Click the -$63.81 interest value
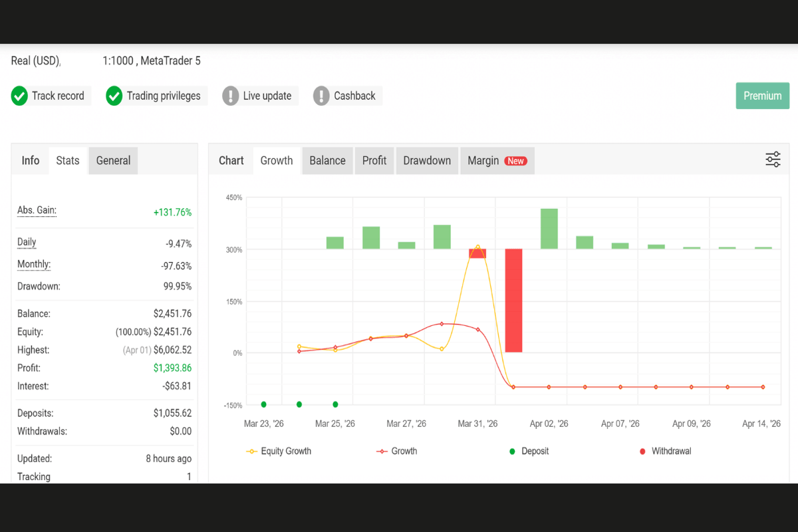Screen dimensions: 798x532 pyautogui.click(x=177, y=386)
